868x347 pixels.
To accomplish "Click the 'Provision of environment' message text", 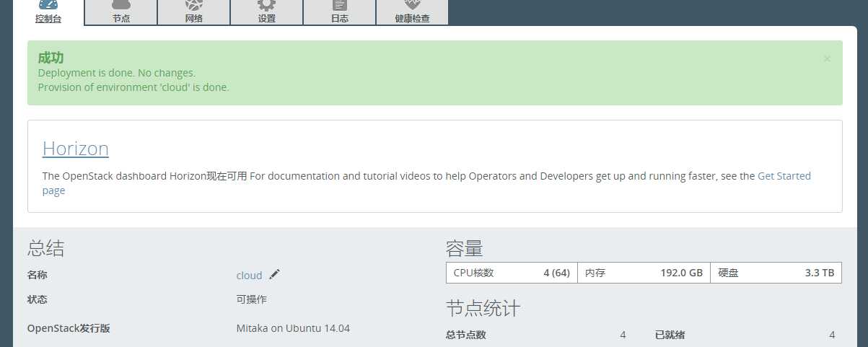I will 133,87.
